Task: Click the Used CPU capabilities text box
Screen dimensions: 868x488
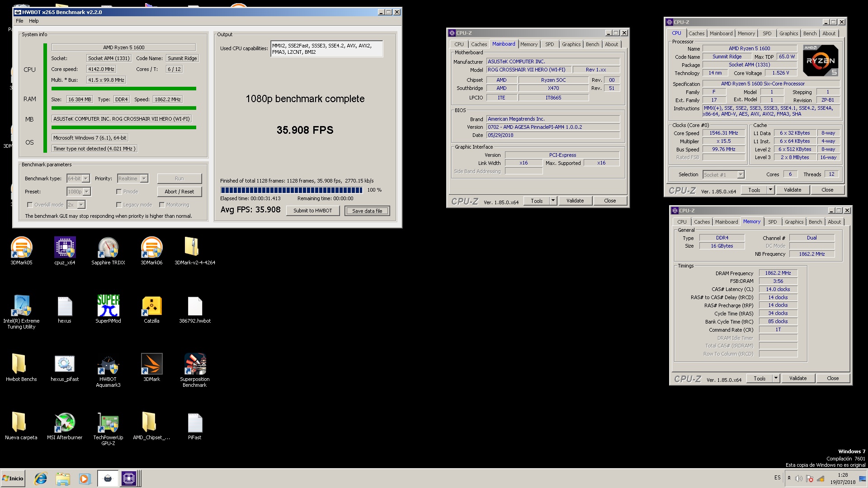Action: pyautogui.click(x=326, y=49)
